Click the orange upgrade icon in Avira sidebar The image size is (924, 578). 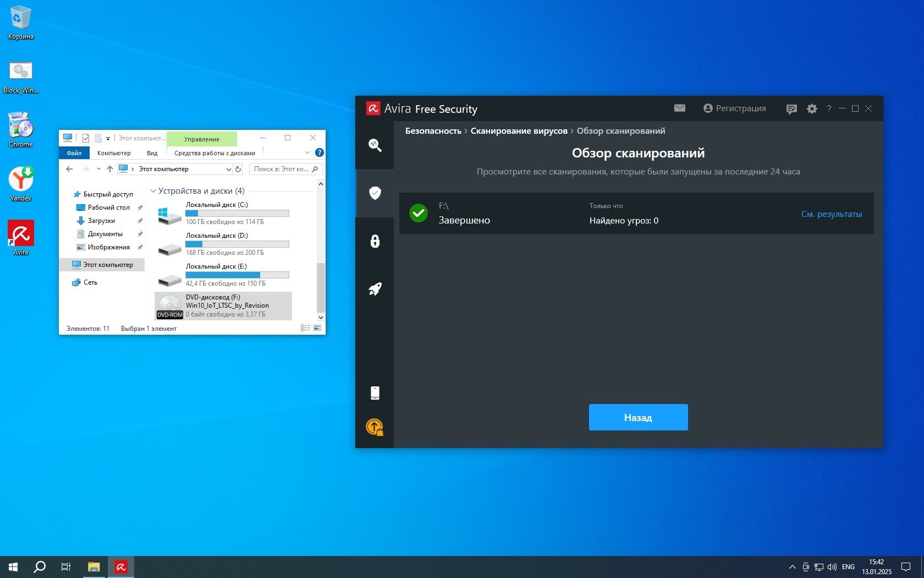[375, 427]
